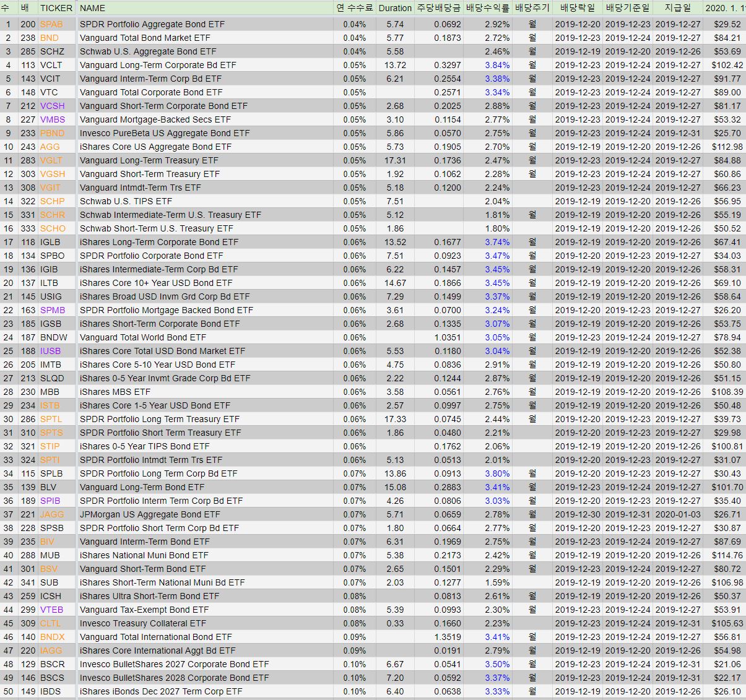This screenshot has width=746, height=700.
Task: Click the TICKER column header
Action: click(x=56, y=8)
